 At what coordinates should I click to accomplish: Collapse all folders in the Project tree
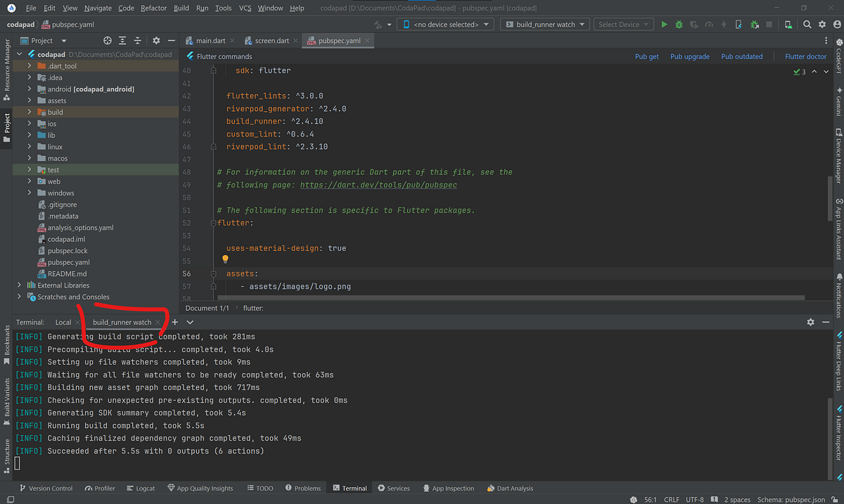pos(138,40)
